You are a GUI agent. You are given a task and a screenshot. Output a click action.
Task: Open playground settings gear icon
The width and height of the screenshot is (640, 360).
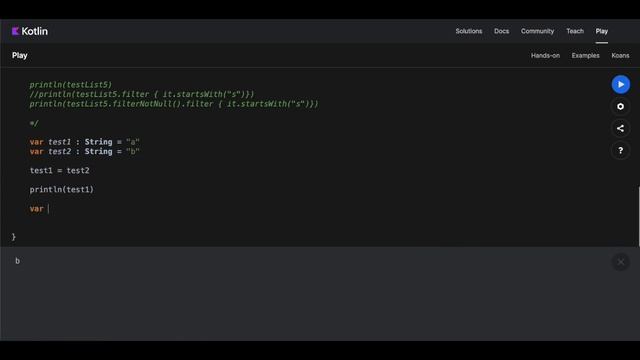[620, 107]
